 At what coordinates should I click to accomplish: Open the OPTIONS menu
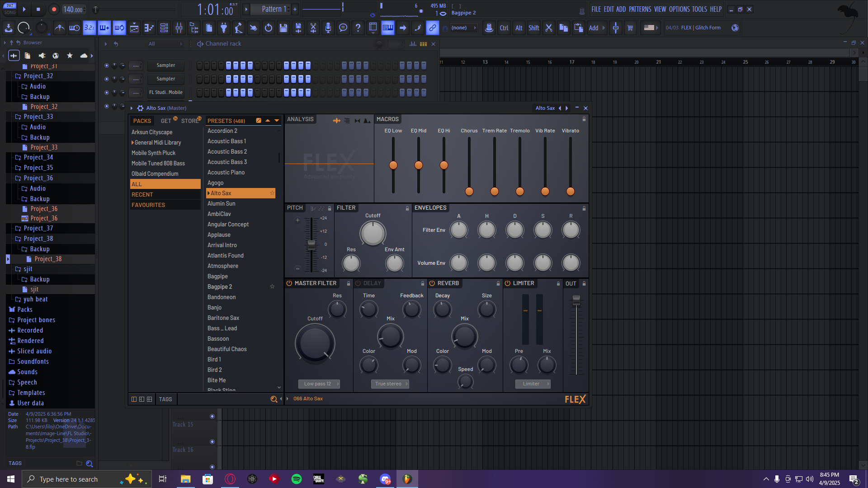pyautogui.click(x=679, y=9)
